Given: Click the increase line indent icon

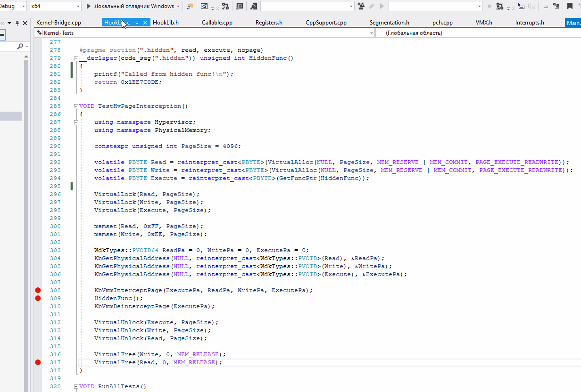Looking at the screenshot, I should 546,6.
